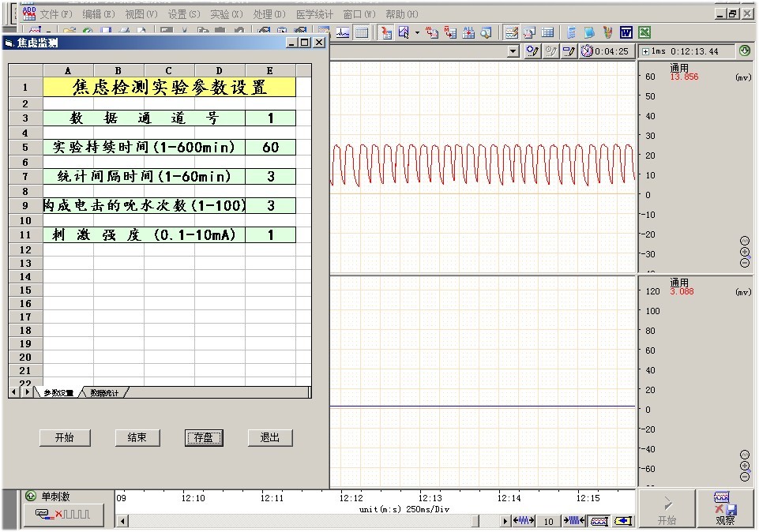
Task: Click the 存盘 (save) button
Action: 204,437
